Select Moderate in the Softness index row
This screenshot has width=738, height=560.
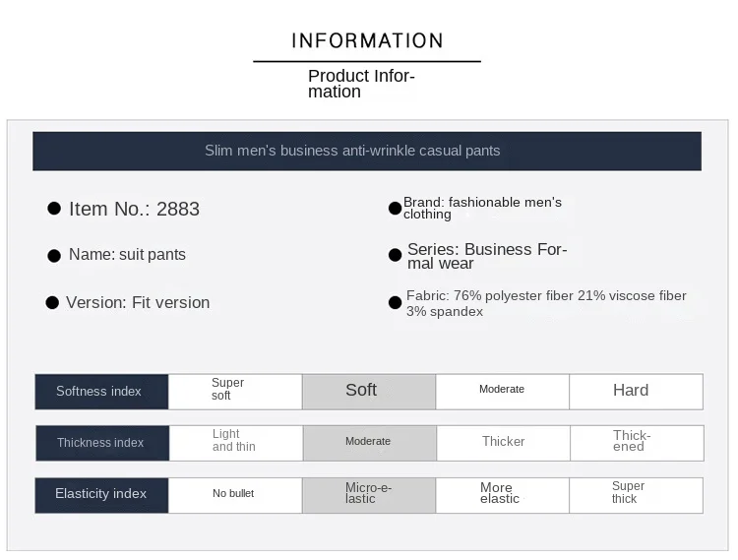(502, 392)
